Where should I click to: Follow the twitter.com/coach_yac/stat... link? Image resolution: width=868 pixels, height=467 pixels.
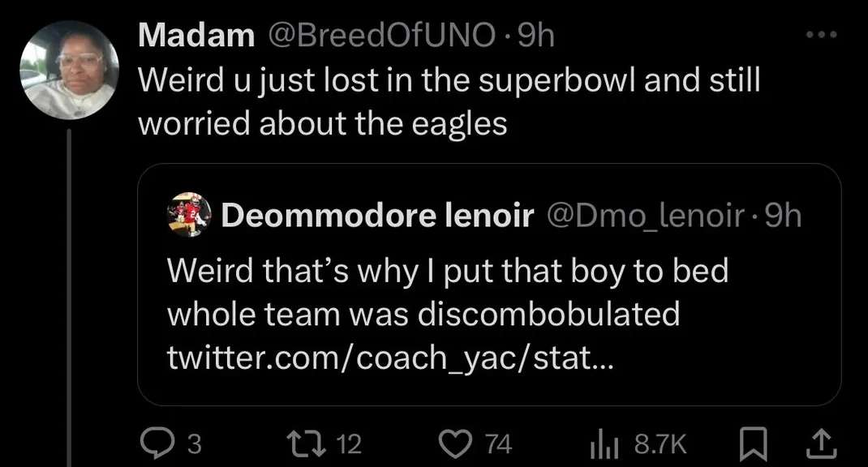pos(391,357)
